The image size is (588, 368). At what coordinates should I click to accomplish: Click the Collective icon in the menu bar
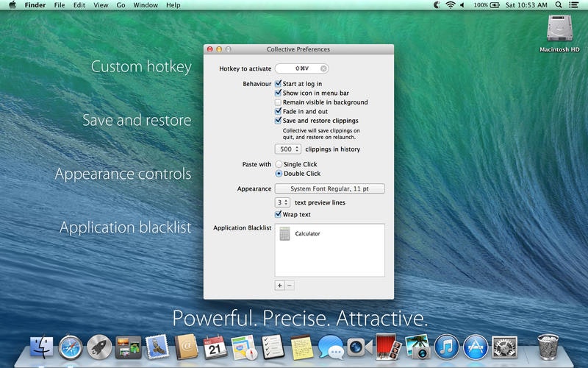click(x=435, y=5)
